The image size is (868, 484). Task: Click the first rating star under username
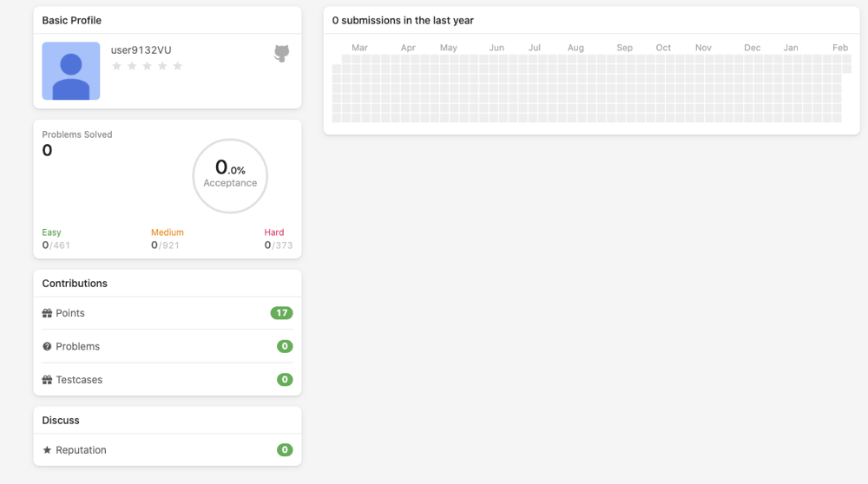[x=117, y=67]
